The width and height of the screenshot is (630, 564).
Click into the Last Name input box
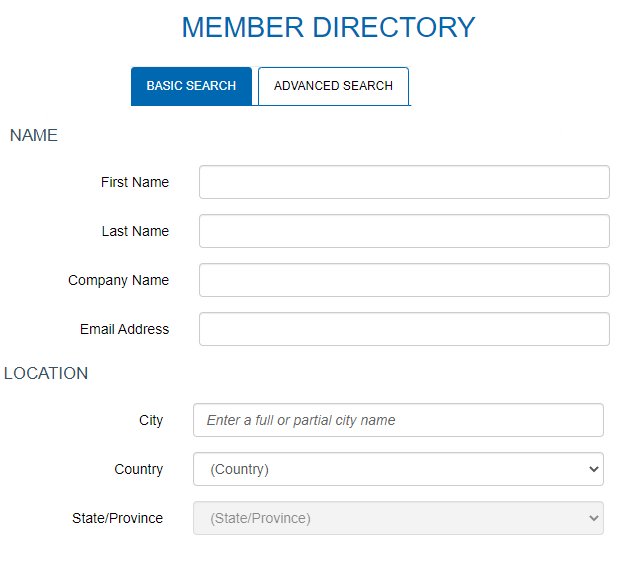[x=404, y=231]
